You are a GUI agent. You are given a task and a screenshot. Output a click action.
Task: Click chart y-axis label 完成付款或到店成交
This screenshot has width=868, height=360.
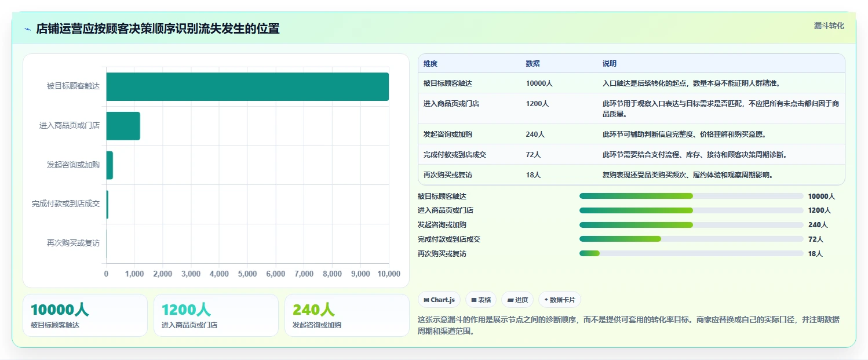coord(65,205)
